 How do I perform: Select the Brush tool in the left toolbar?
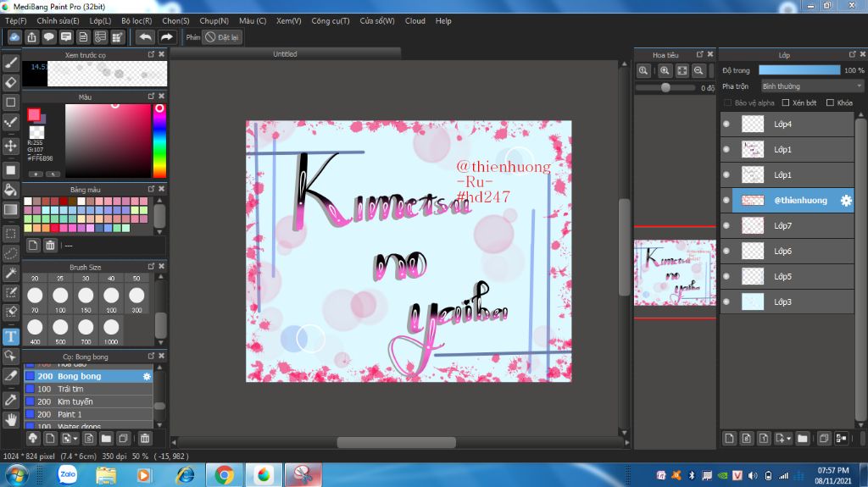(x=10, y=63)
